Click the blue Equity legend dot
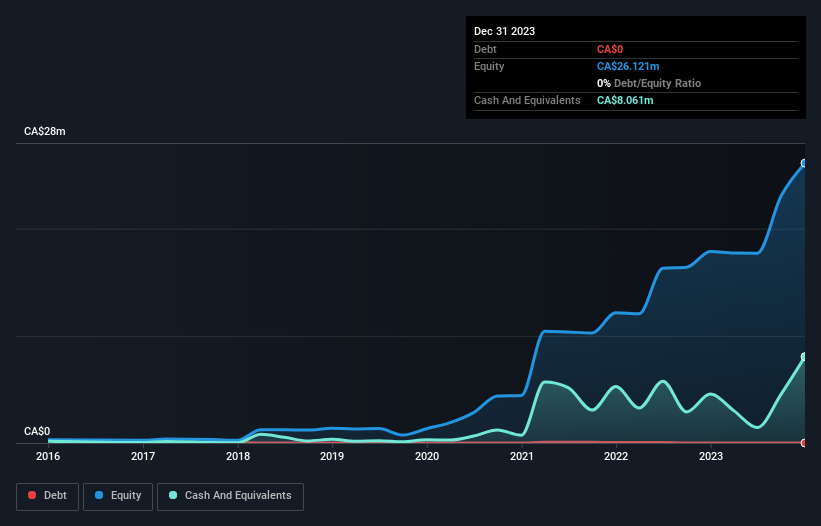 pyautogui.click(x=99, y=495)
